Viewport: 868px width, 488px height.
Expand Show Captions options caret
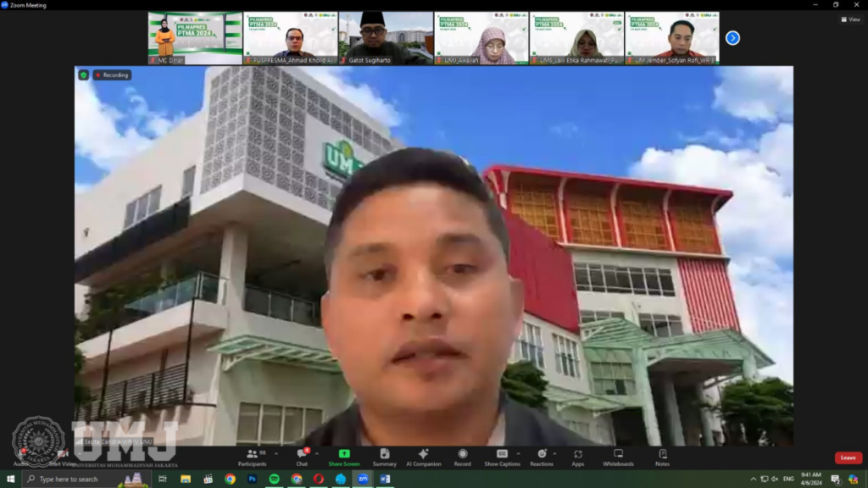[x=518, y=454]
